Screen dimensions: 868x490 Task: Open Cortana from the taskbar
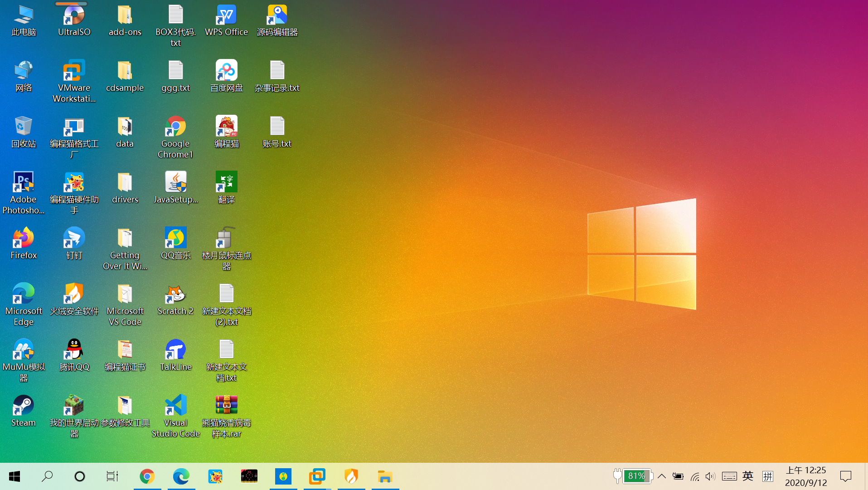pos(80,476)
